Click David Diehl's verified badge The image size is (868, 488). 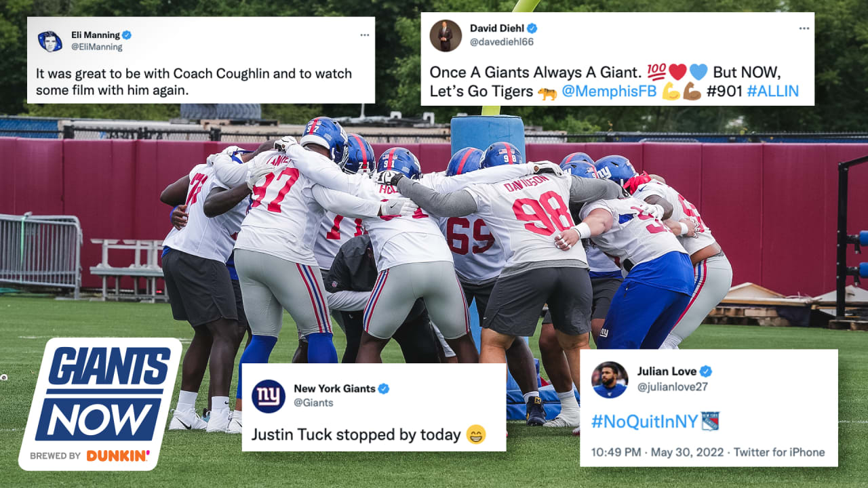532,28
